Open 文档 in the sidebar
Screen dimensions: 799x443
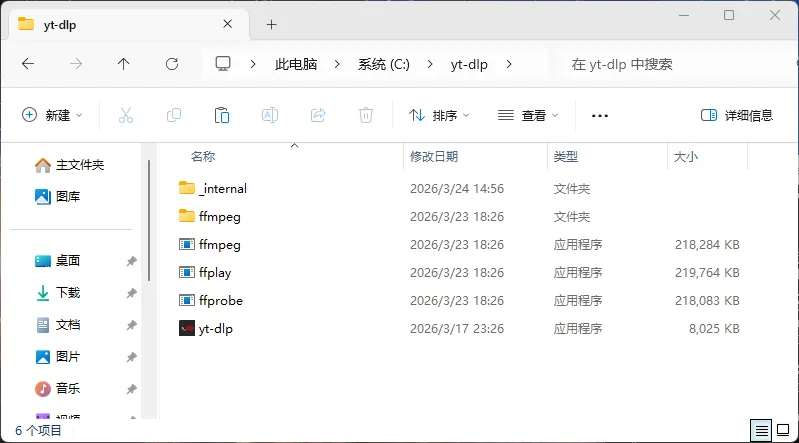[x=58, y=325]
